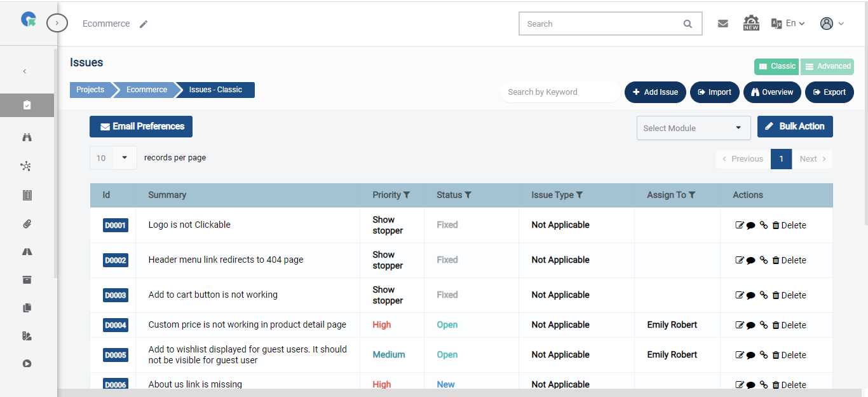Go to Projects in the breadcrumb
This screenshot has height=397, width=868.
[x=90, y=90]
